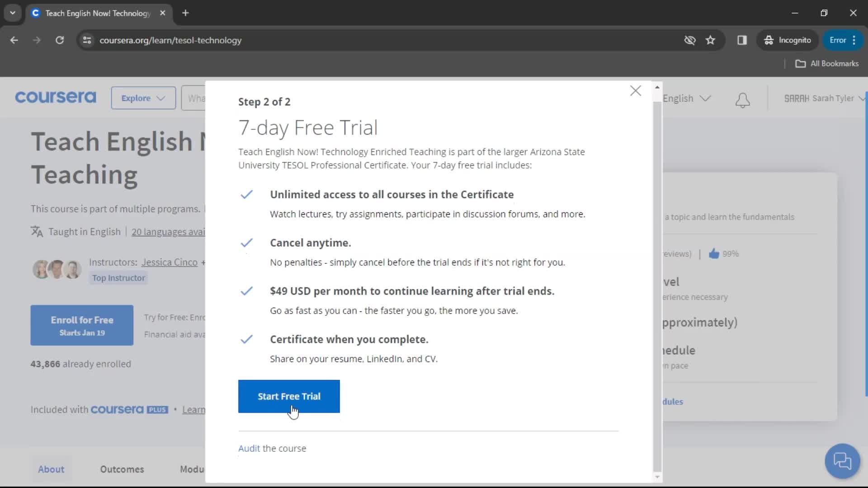Viewport: 868px width, 488px height.
Task: Reload the page
Action: [x=60, y=40]
